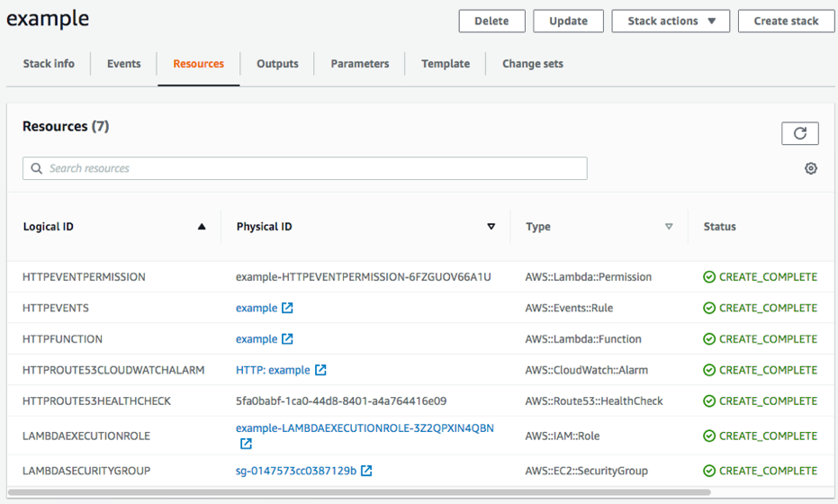Click status check icon for HTTPEVENTPERMISSION row
The width and height of the screenshot is (838, 504).
coord(709,277)
